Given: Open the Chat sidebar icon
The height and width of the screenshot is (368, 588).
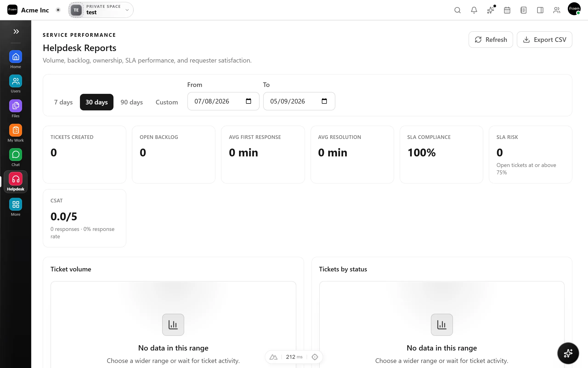Looking at the screenshot, I should tap(16, 155).
